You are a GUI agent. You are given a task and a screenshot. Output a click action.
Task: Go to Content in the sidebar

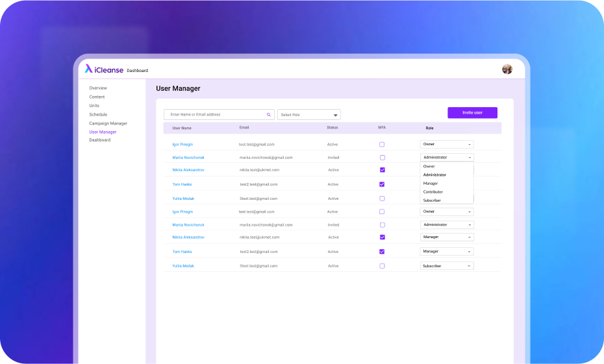coord(97,97)
